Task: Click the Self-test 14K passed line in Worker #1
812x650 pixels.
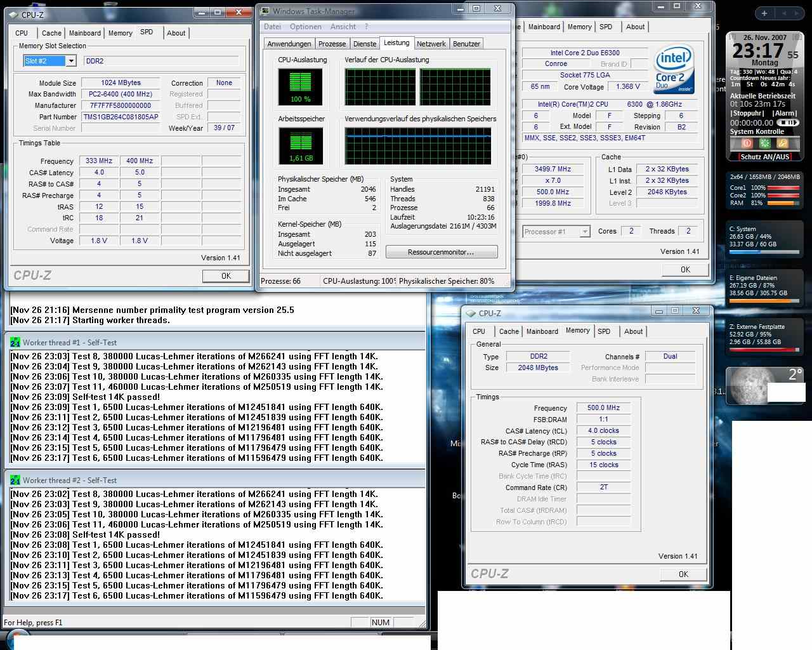Action: click(86, 397)
